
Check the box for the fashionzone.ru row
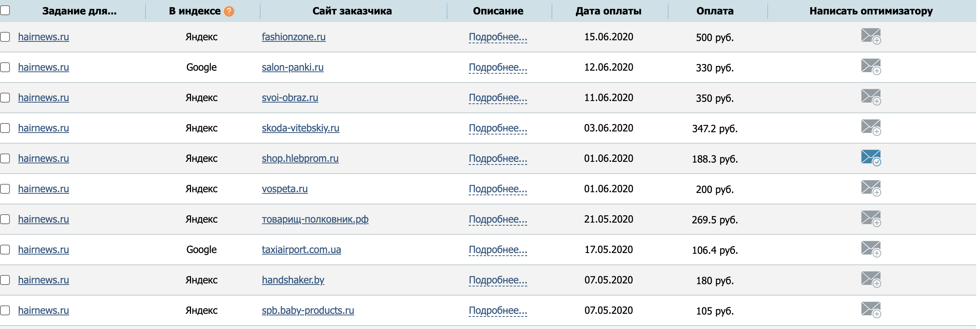pos(5,37)
